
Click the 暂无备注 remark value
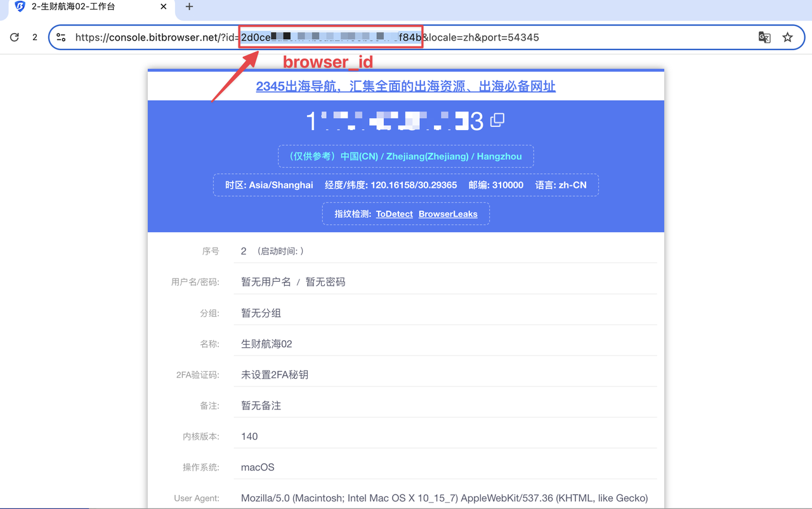(261, 406)
